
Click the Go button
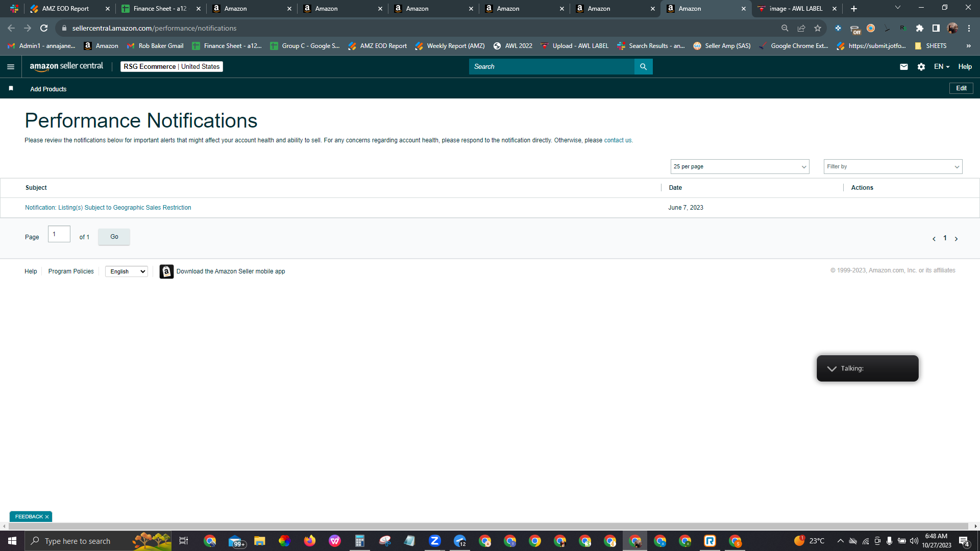(114, 237)
